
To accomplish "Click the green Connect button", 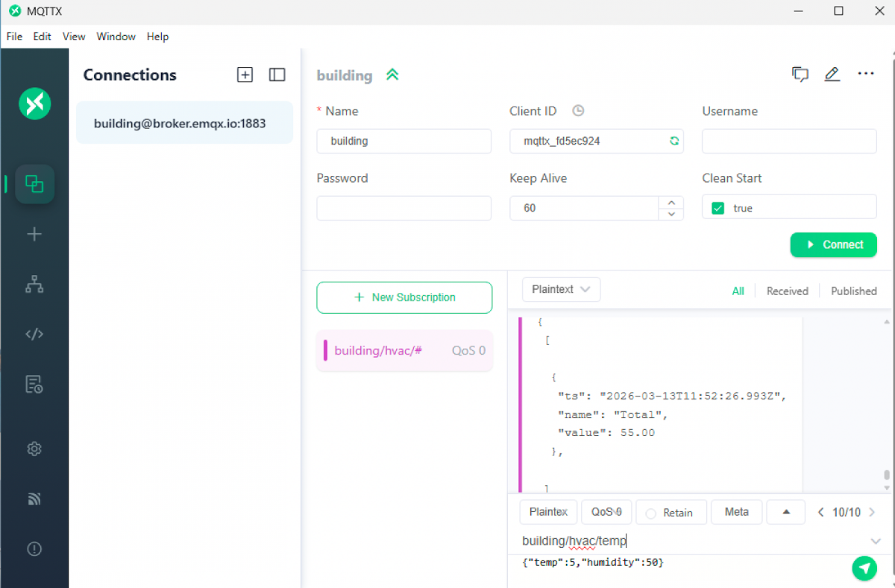I will point(833,244).
